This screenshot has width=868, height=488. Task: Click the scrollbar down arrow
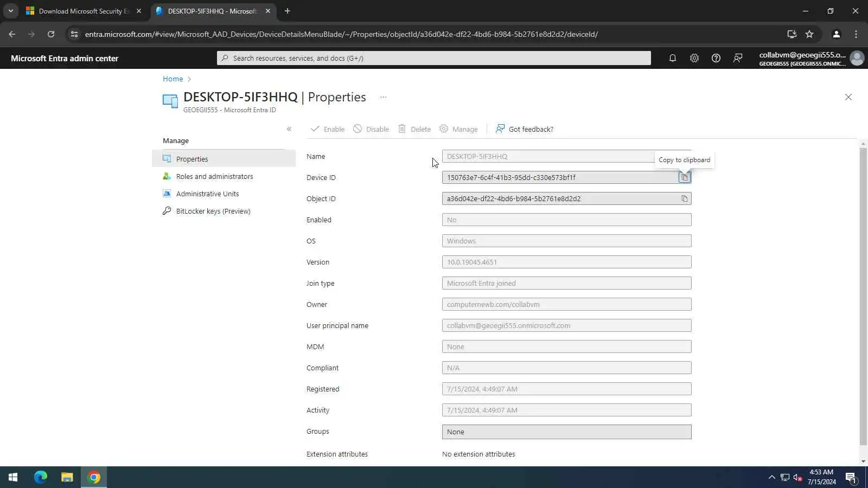coord(863,461)
